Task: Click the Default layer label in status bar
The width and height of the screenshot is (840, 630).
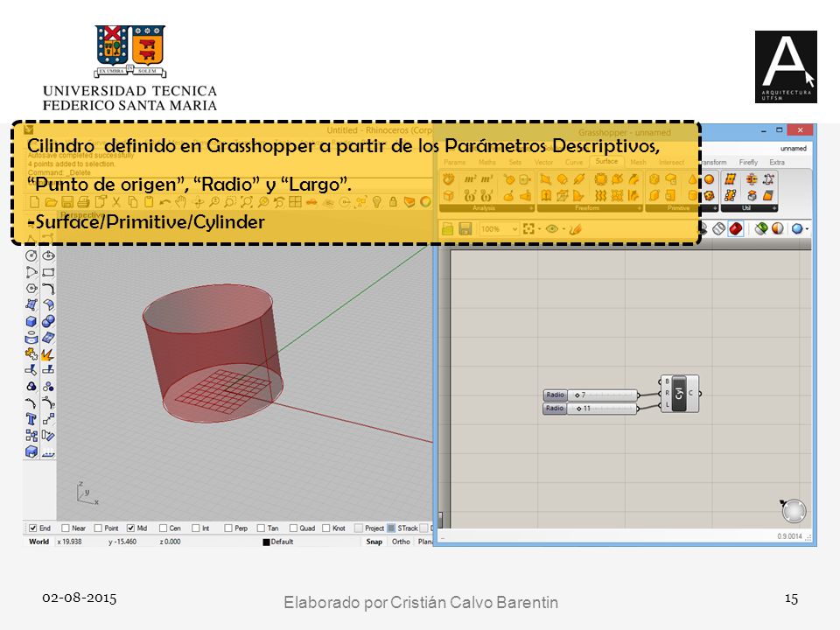Action: click(x=282, y=542)
